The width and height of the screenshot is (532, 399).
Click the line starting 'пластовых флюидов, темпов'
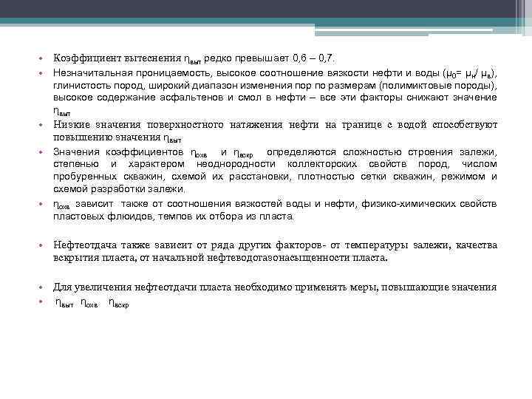[174, 216]
